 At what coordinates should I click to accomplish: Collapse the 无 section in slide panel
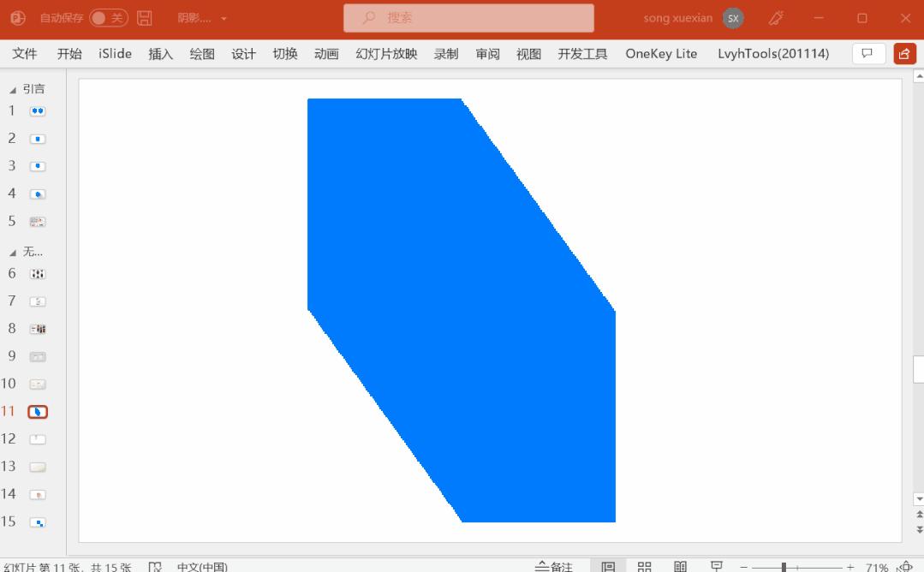[x=12, y=251]
